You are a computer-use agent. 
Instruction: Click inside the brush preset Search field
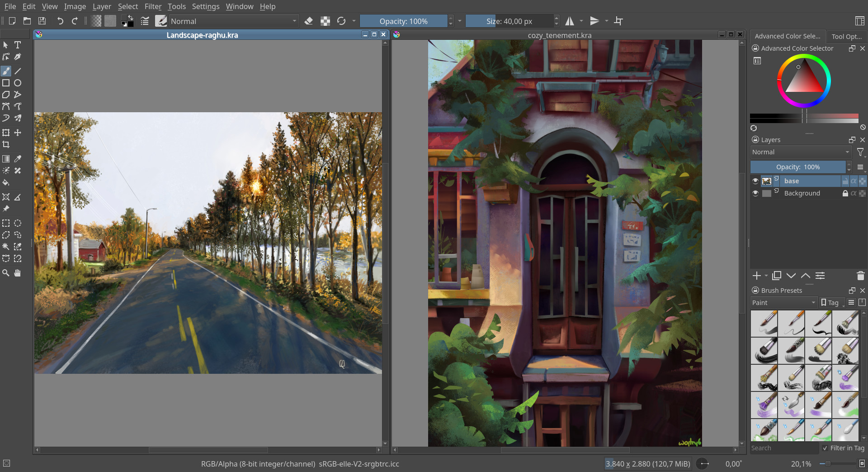click(784, 448)
